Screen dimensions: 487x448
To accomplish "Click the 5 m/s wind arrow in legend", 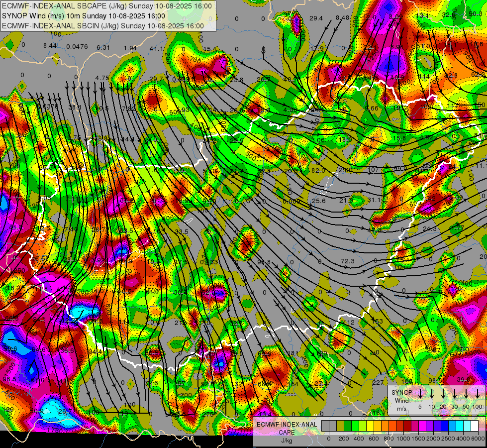I will pos(420,394).
